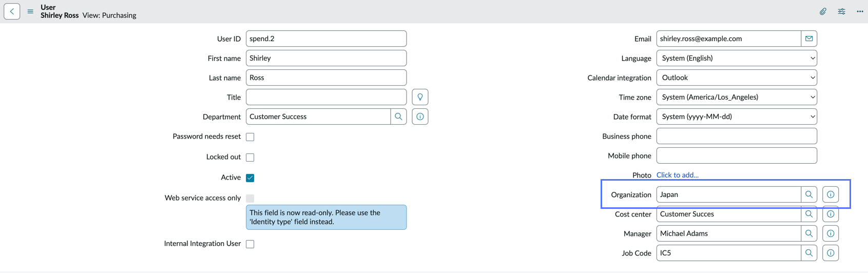Open the Date format dropdown
This screenshot has height=273, width=868.
[x=737, y=116]
